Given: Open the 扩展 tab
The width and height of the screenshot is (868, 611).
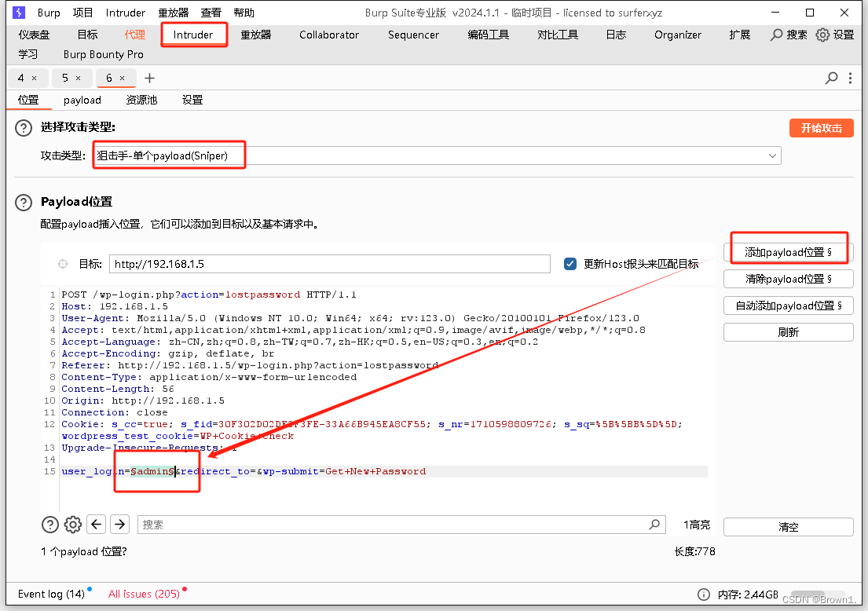Looking at the screenshot, I should click(740, 35).
